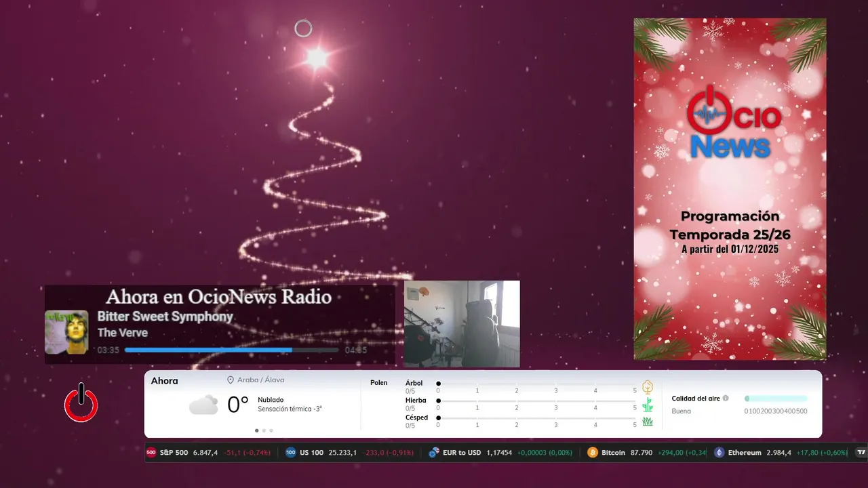868x488 pixels.
Task: Click the S&P 500 ticker badge icon
Action: pos(151,452)
